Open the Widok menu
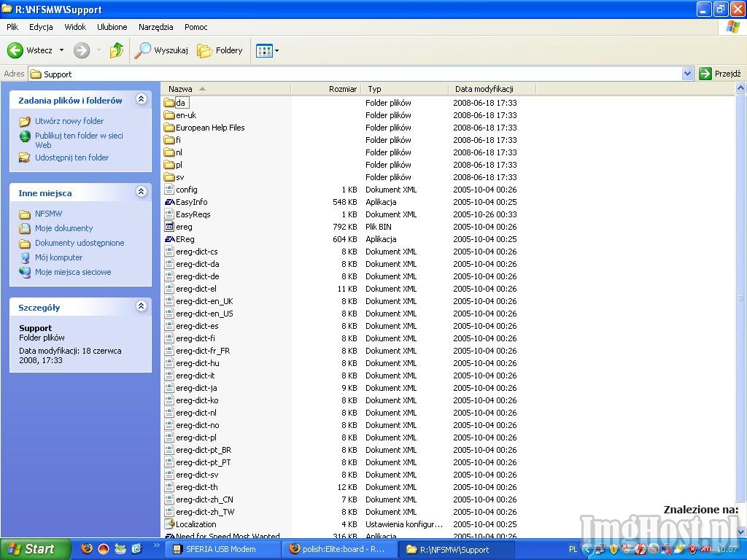747x560 pixels. (75, 27)
